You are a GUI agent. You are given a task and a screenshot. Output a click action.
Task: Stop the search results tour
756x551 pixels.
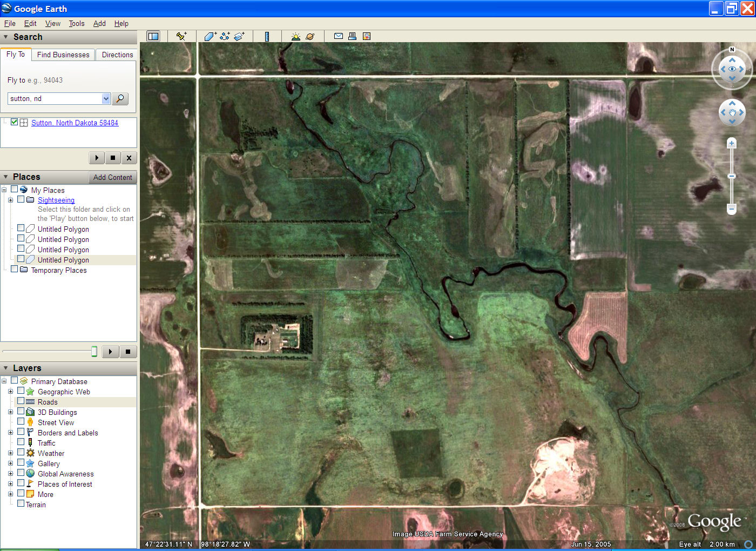[112, 158]
